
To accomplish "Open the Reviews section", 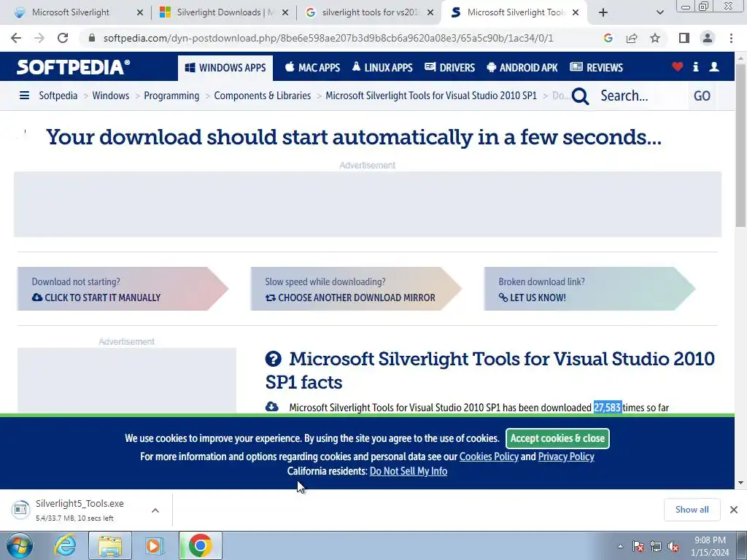I will (x=597, y=68).
